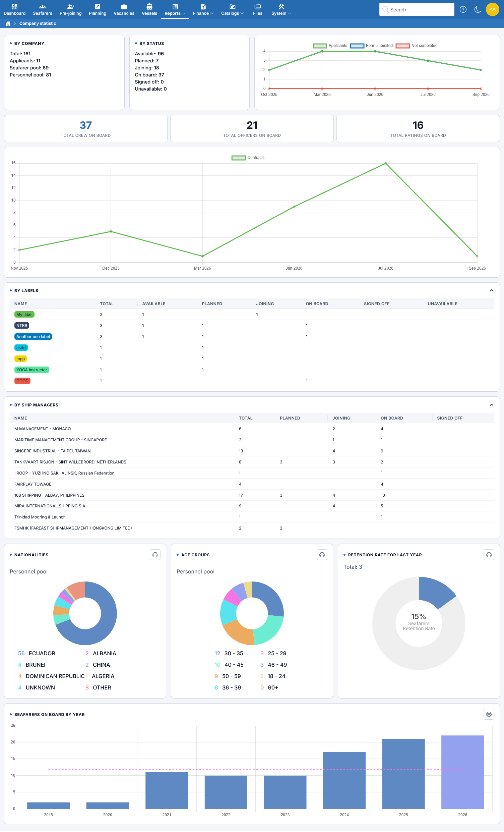Image resolution: width=504 pixels, height=832 pixels.
Task: Open Vacancies from the navbar
Action: pos(124,9)
